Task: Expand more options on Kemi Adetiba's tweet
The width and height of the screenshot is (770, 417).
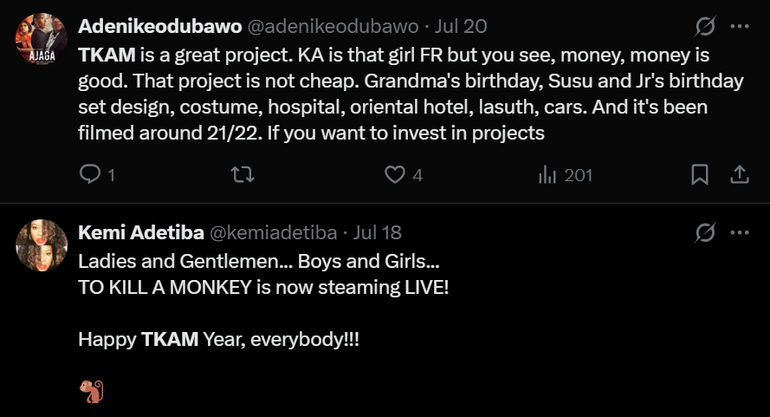Action: [740, 233]
